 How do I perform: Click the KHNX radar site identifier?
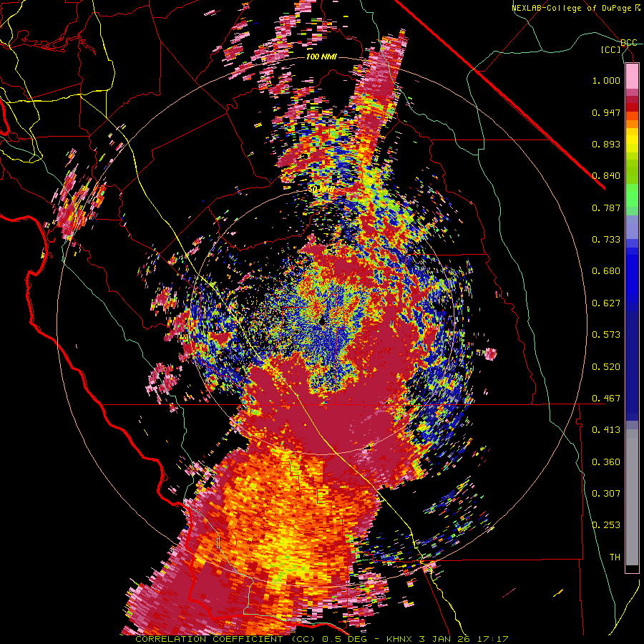click(x=399, y=639)
